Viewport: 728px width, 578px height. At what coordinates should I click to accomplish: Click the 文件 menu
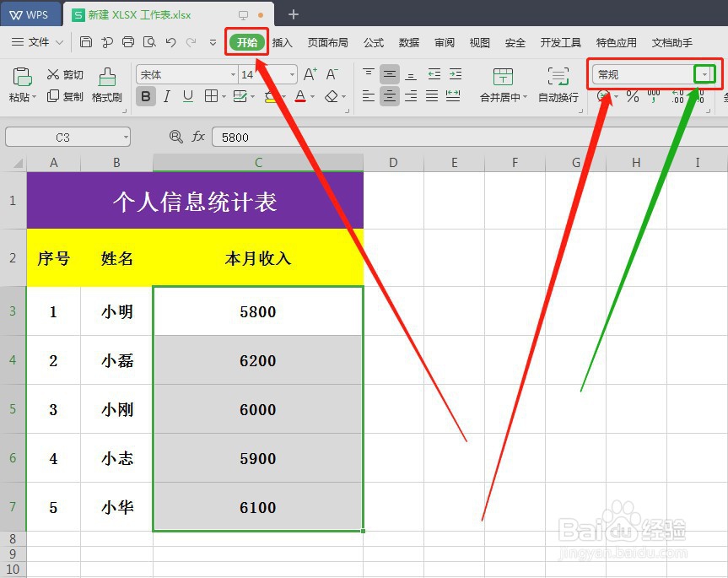coord(38,42)
